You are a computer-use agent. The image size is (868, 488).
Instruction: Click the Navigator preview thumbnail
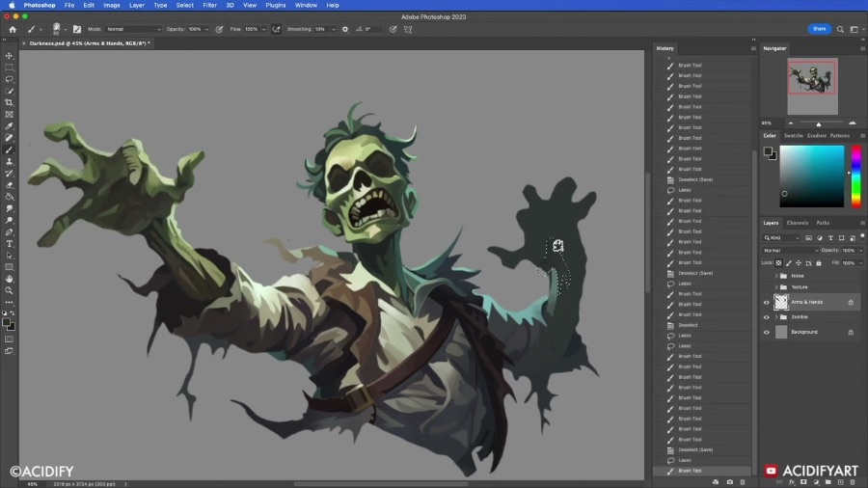tap(812, 86)
